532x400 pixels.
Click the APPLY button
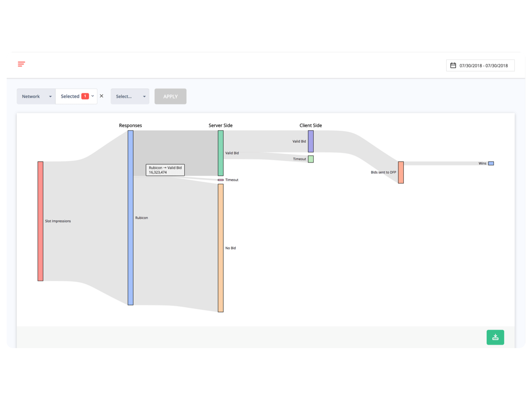[x=170, y=97]
